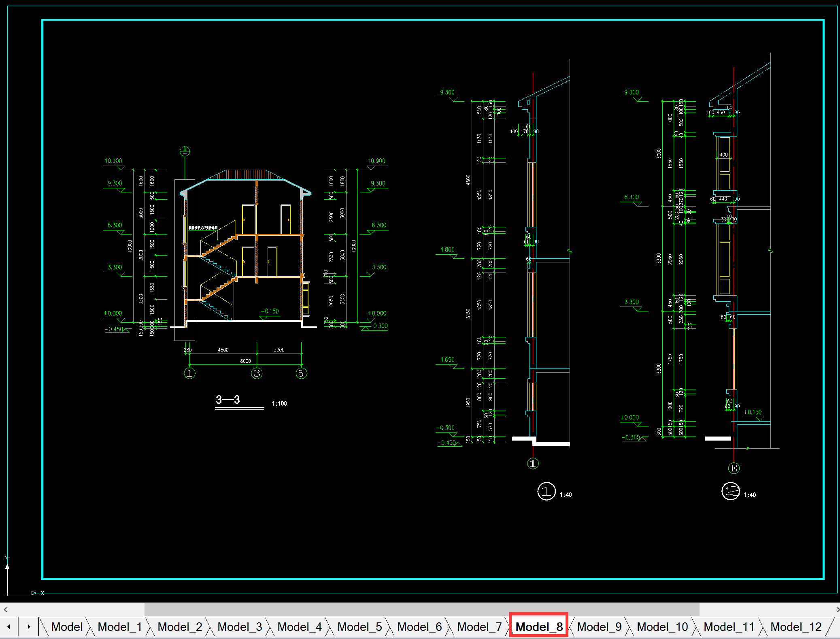Open the Model_1 layout tab
This screenshot has width=840, height=639.
click(120, 627)
